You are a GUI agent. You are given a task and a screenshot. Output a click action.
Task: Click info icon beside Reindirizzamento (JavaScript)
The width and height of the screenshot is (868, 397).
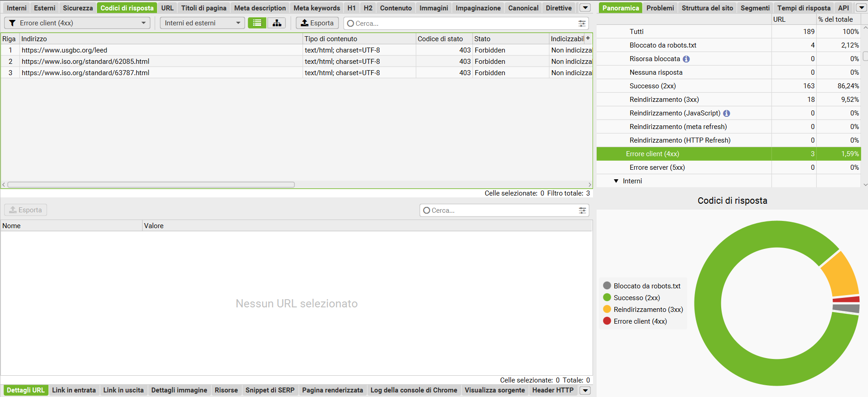[727, 113]
